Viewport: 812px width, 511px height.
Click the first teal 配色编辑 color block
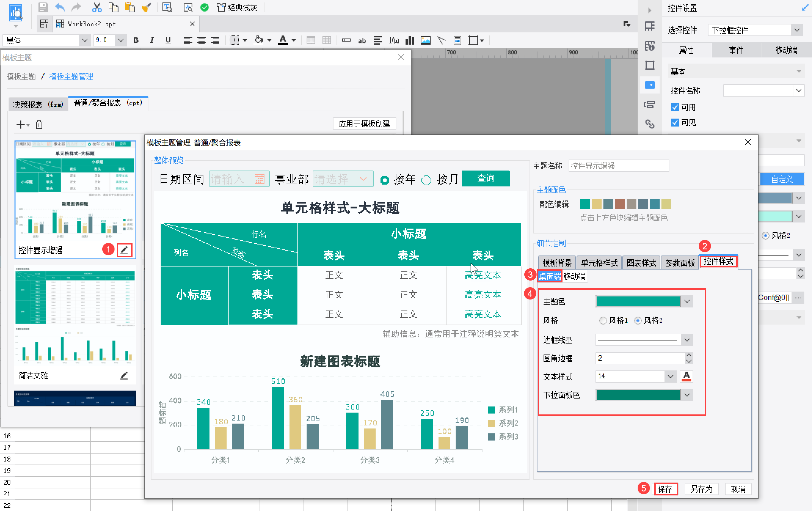[585, 204]
